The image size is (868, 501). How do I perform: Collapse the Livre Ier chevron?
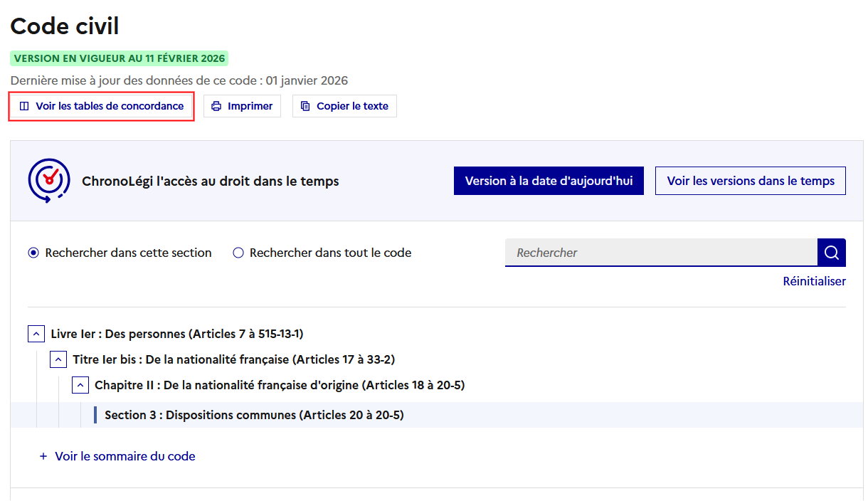click(x=36, y=334)
